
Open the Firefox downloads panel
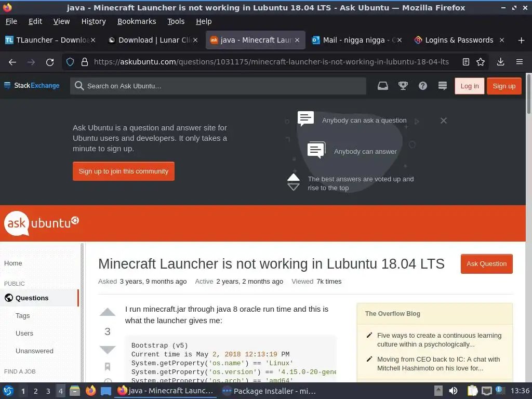point(500,62)
